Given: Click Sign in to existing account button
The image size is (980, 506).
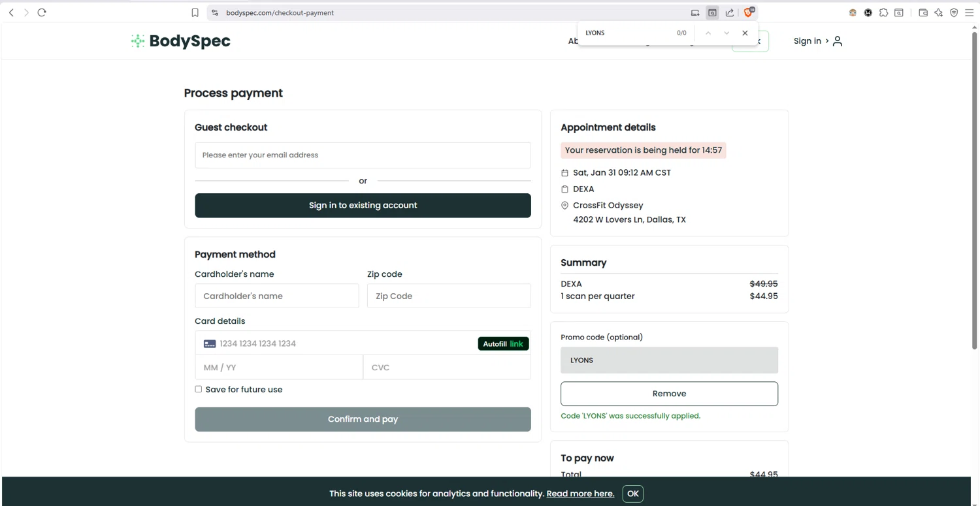Looking at the screenshot, I should (x=363, y=205).
